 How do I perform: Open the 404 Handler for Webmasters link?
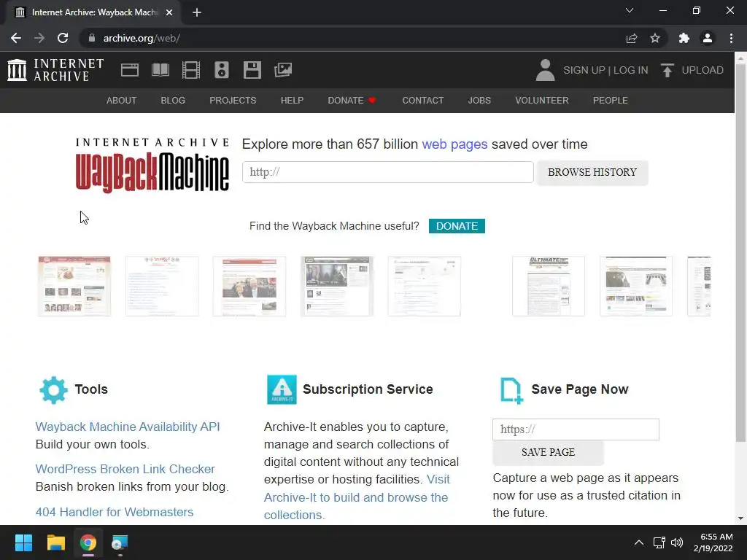(115, 512)
